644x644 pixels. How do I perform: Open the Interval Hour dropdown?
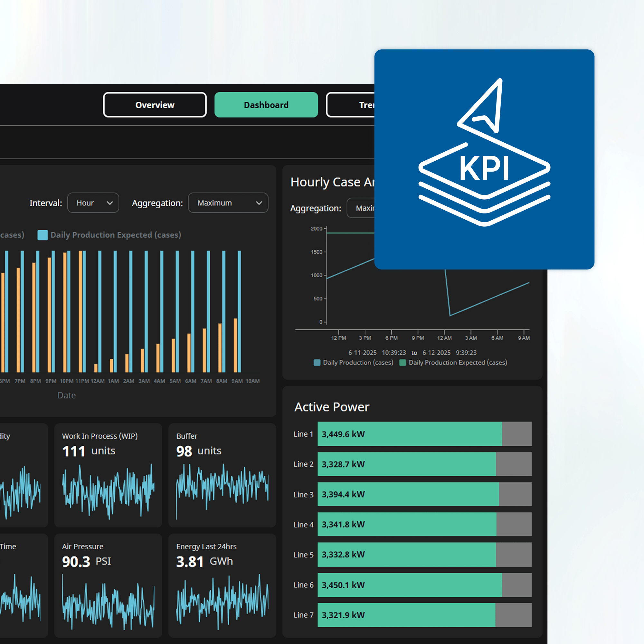click(x=93, y=203)
